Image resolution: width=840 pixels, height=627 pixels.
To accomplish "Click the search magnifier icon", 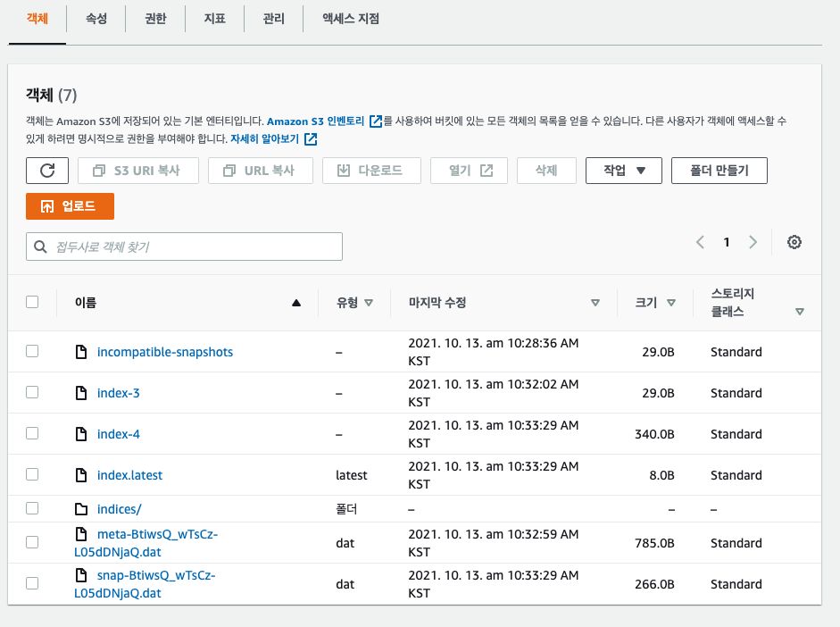I will (40, 247).
